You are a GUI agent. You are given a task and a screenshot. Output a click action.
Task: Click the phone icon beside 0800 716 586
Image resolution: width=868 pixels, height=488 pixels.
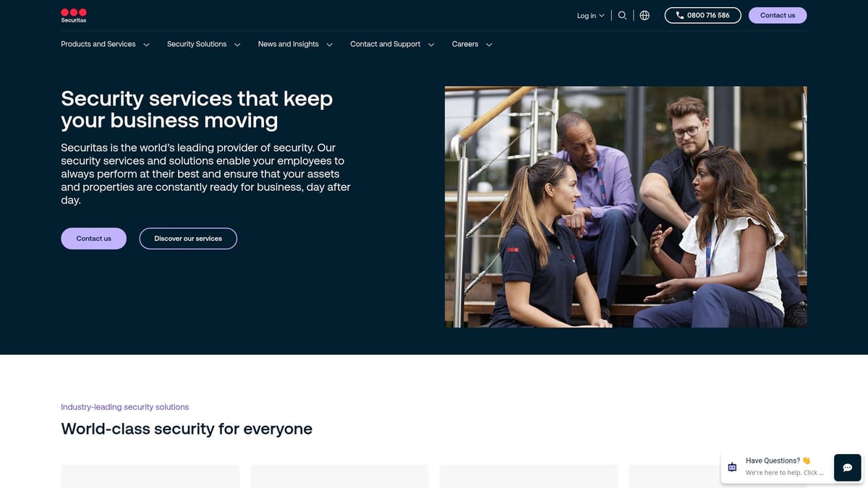[679, 15]
